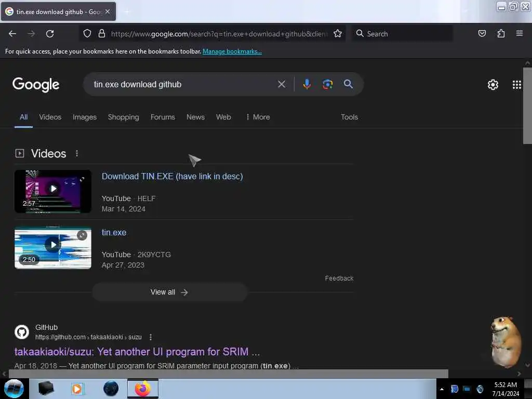Open the dark globe taskbar icon
This screenshot has height=399, width=532.
(x=111, y=389)
